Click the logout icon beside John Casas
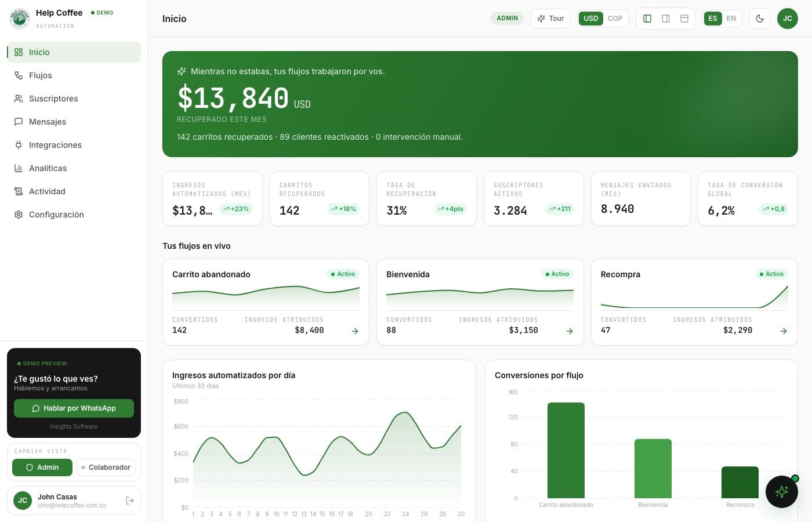Viewport: 812px width, 522px height. (x=130, y=501)
